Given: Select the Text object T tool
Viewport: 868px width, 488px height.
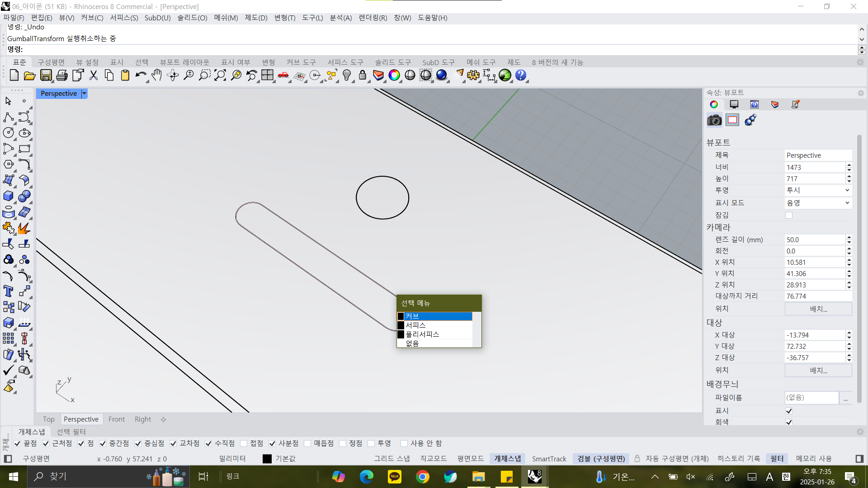Looking at the screenshot, I should 8,291.
